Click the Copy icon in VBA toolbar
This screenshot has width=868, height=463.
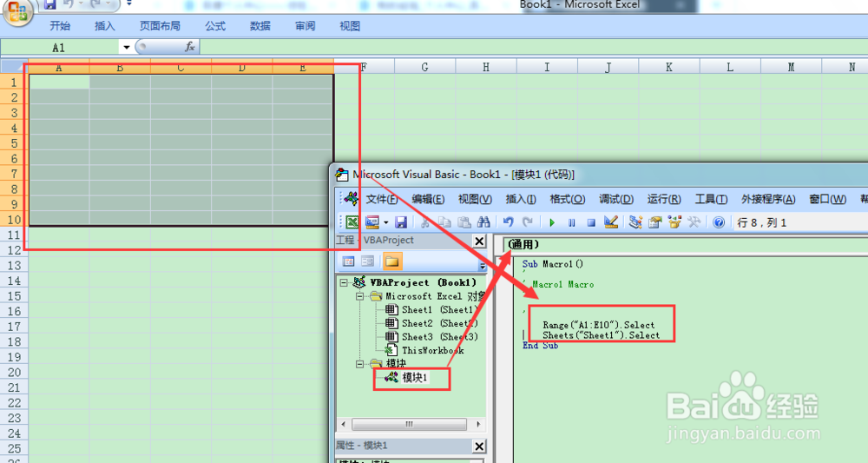(444, 222)
